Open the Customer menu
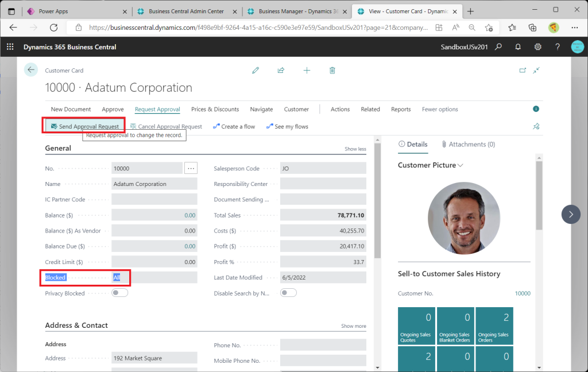The image size is (588, 372). click(296, 109)
